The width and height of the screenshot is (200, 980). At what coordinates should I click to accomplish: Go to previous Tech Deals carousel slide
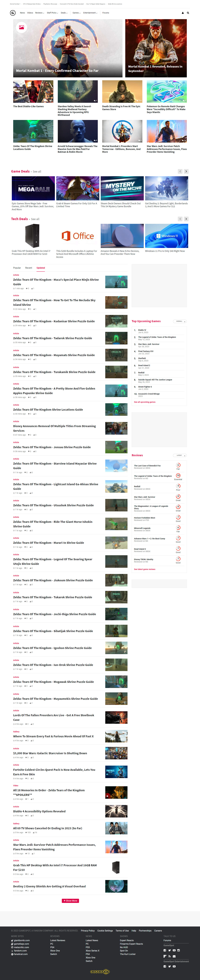click(x=180, y=219)
